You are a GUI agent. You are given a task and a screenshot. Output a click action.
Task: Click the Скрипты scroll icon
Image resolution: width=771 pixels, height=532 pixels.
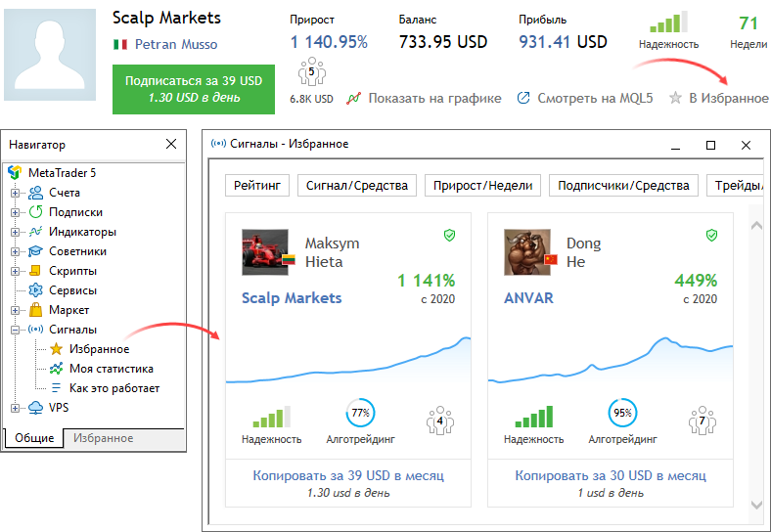point(35,271)
